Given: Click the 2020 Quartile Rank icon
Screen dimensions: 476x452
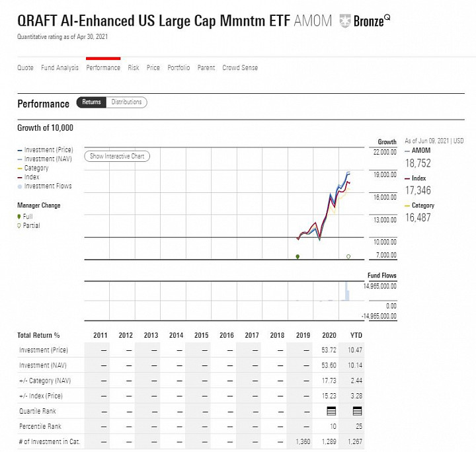Looking at the screenshot, I should (331, 411).
